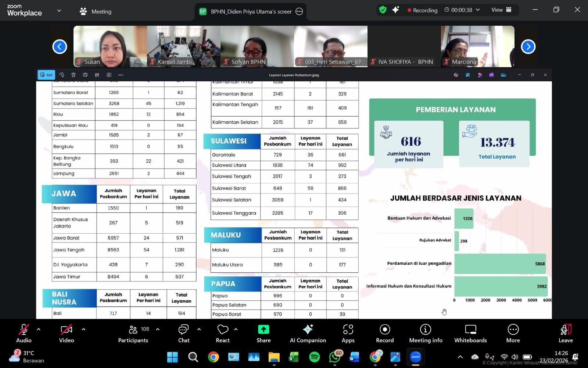
Task: Open the View layout dropdown
Action: tap(501, 10)
